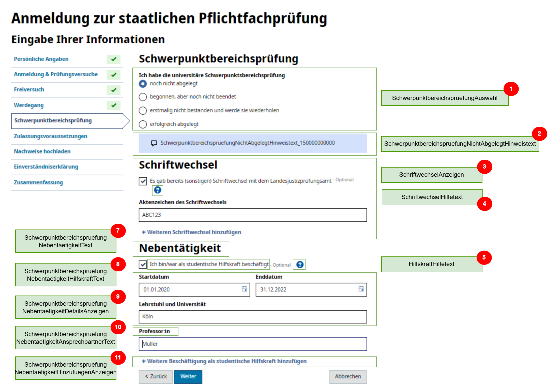Open the Werdegang step
This screenshot has width=547, height=392.
pyautogui.click(x=29, y=105)
